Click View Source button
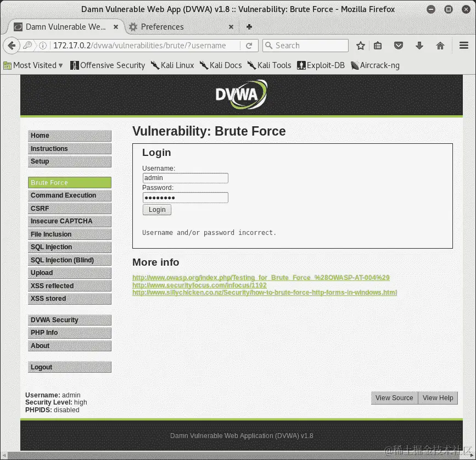This screenshot has width=476, height=460. pyautogui.click(x=394, y=398)
